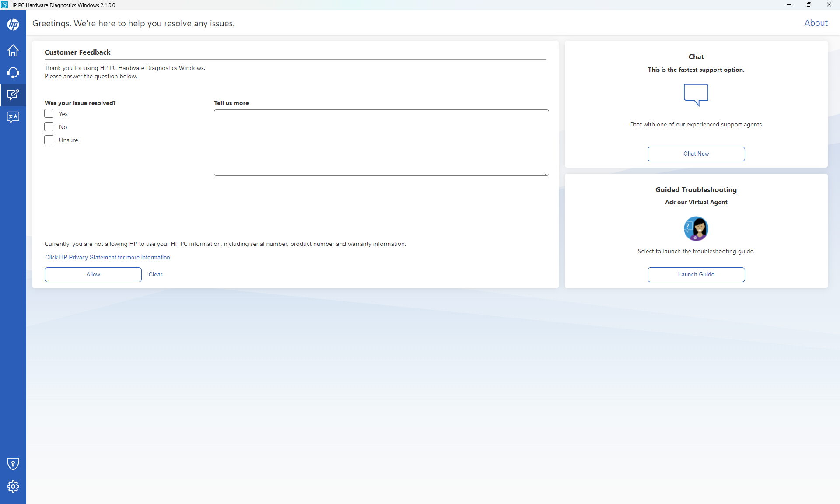This screenshot has width=840, height=504.
Task: Open the Support headset icon
Action: point(13,73)
